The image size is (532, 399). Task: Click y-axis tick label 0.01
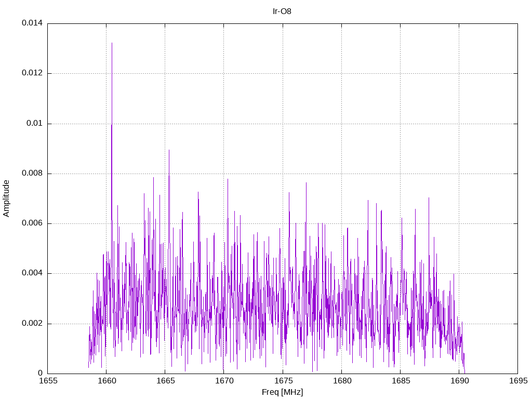click(x=35, y=123)
